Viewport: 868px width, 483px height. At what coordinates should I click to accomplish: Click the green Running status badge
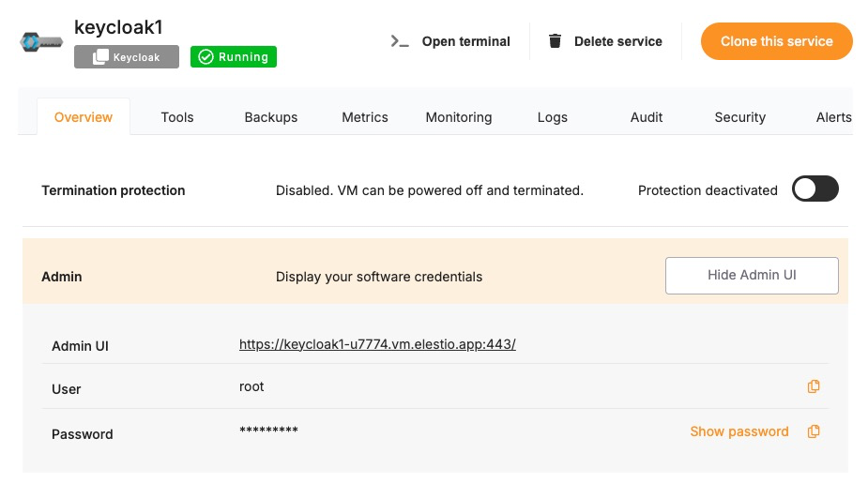234,57
